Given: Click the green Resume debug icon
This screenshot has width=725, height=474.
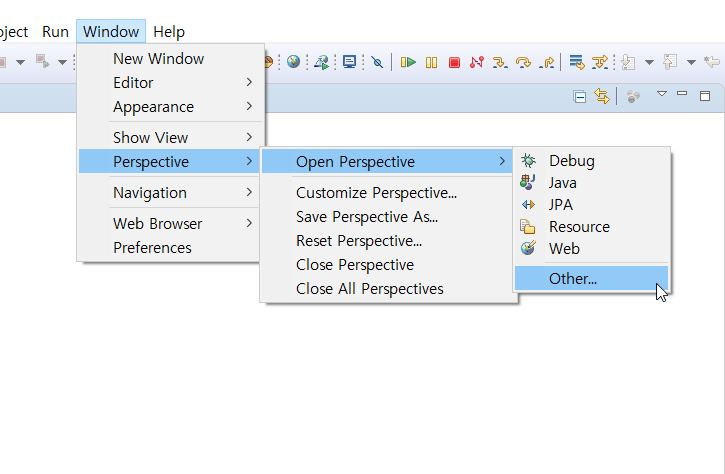Looking at the screenshot, I should pos(408,62).
